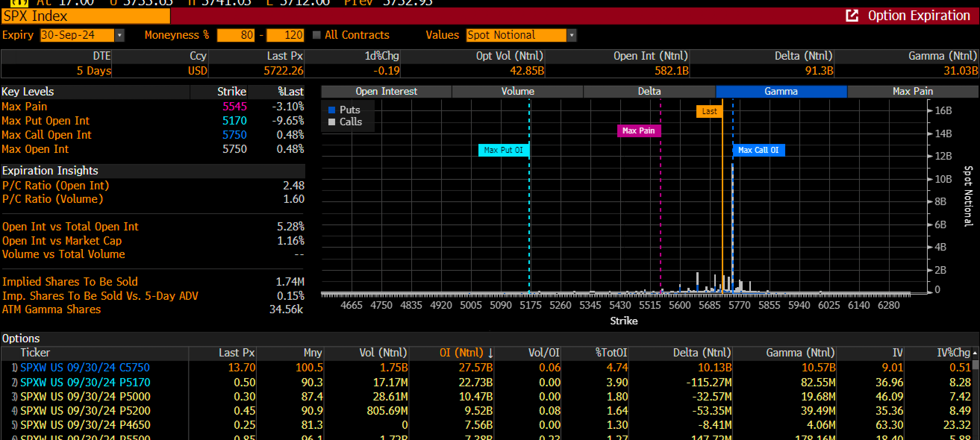This screenshot has width=980, height=440.
Task: Click the Opt Vol (Ntnl) value 42.85B
Action: [527, 71]
